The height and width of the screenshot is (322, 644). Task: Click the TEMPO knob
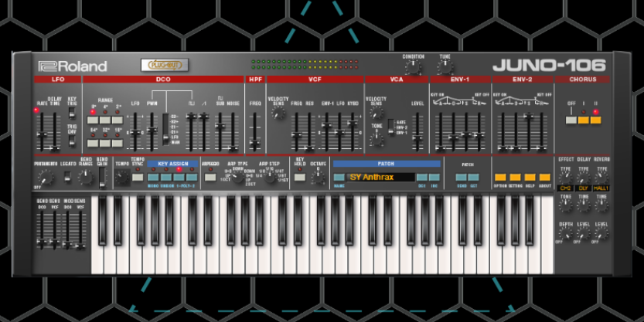click(122, 178)
